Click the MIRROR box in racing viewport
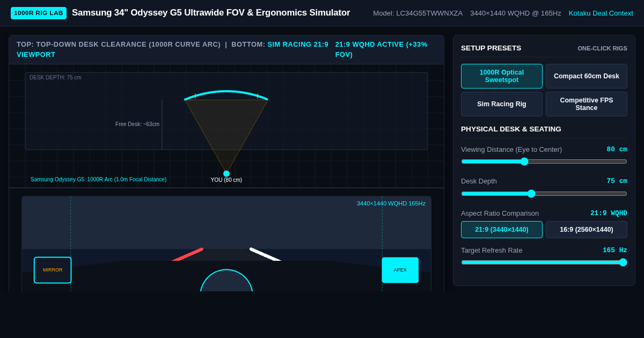 [53, 270]
